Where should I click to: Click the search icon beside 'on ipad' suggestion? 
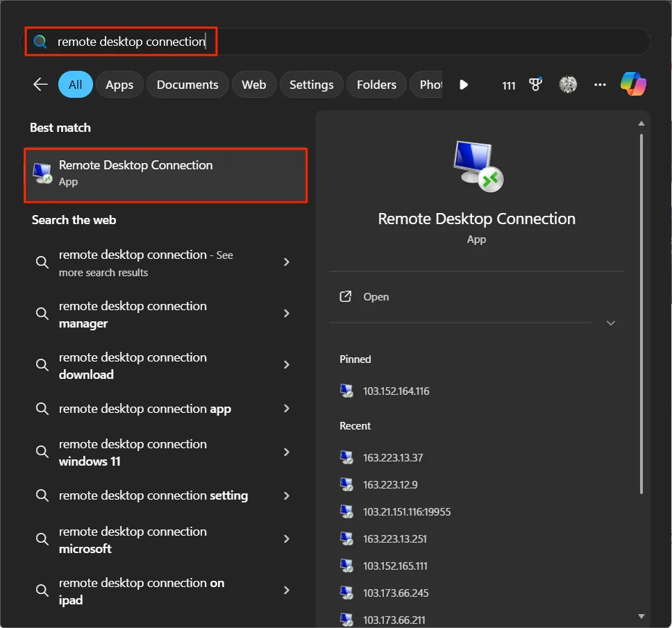pos(42,591)
